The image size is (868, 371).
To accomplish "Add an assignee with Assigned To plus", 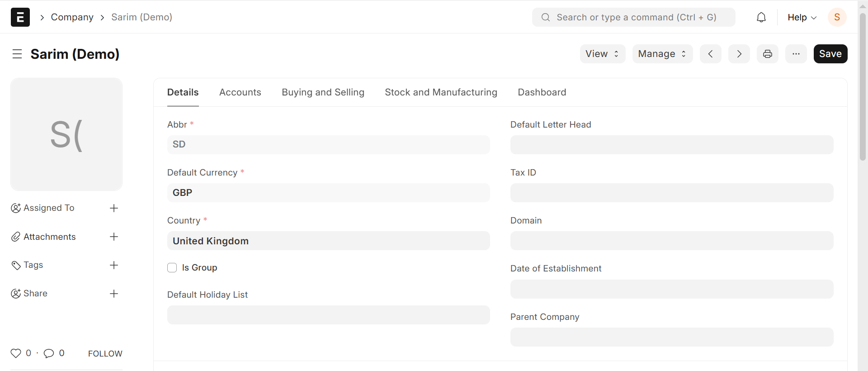I will [x=114, y=208].
